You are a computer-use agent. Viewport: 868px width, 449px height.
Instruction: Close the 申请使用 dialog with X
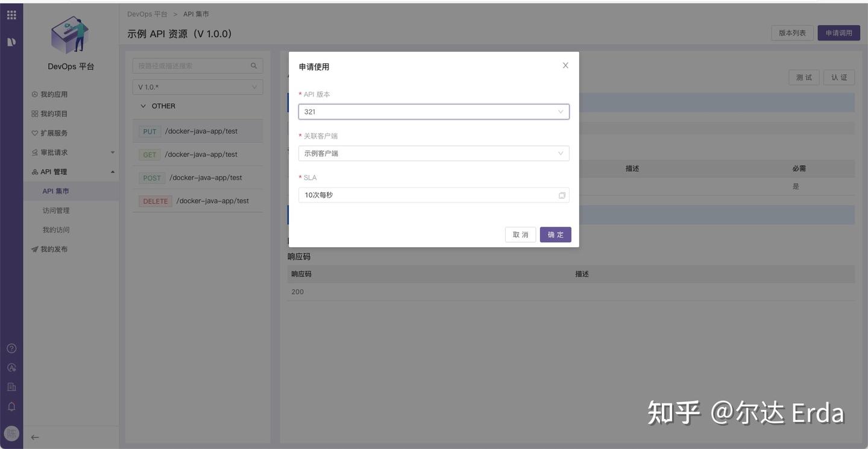(x=565, y=65)
